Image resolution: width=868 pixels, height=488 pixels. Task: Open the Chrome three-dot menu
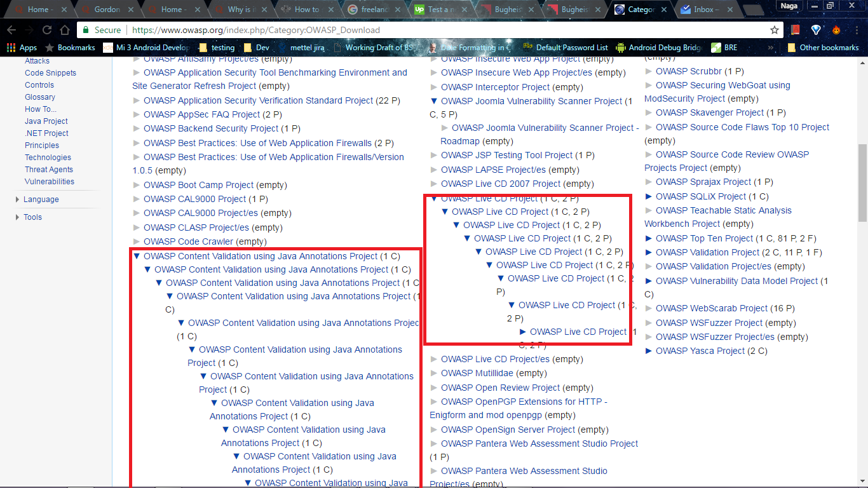coord(857,30)
